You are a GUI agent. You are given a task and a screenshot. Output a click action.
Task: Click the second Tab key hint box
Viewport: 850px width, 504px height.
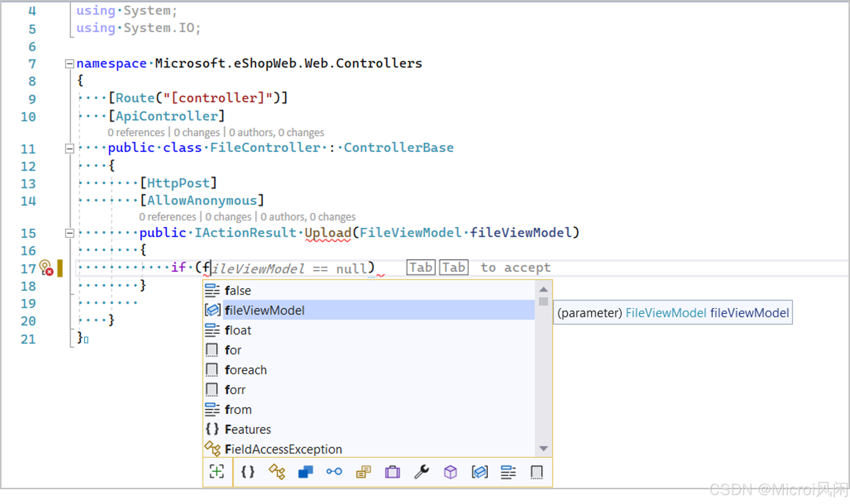(x=454, y=267)
